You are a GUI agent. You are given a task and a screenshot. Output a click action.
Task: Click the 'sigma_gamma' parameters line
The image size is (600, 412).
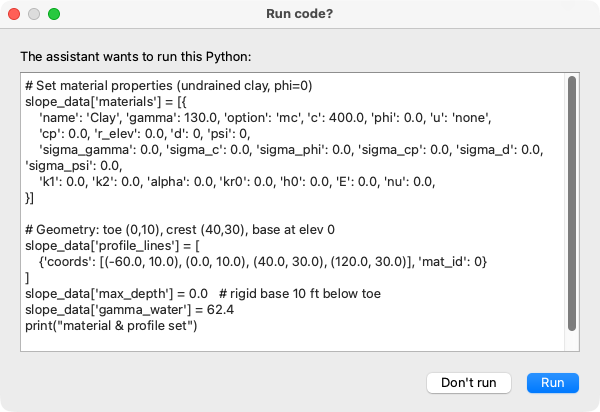point(291,150)
